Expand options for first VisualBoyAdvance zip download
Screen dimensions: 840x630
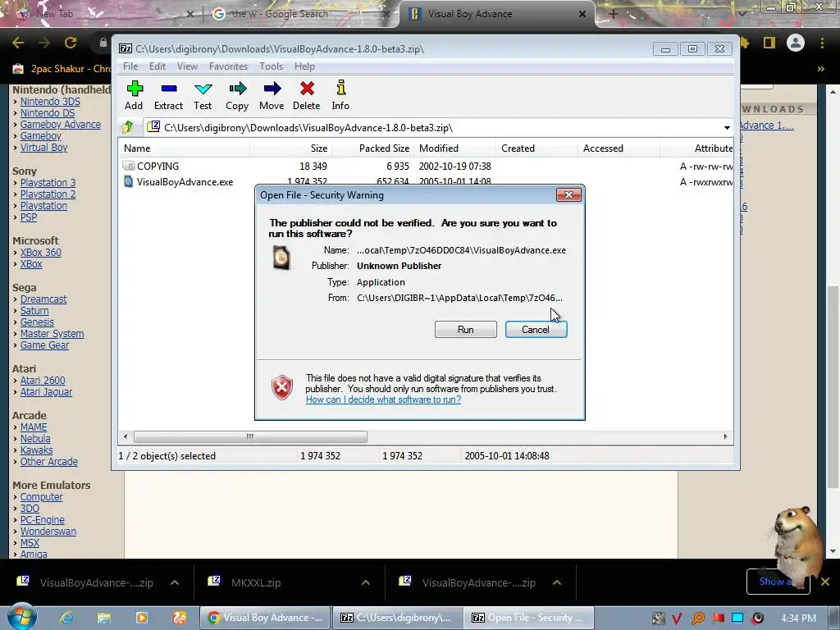175,582
